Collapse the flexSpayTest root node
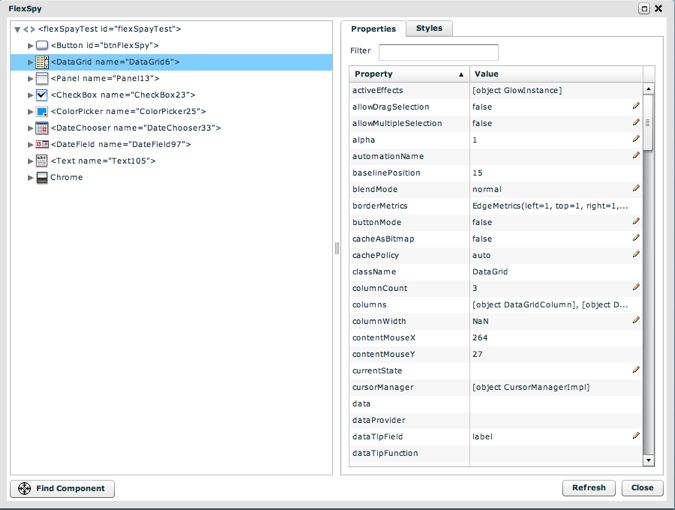This screenshot has width=675, height=510. (17, 30)
